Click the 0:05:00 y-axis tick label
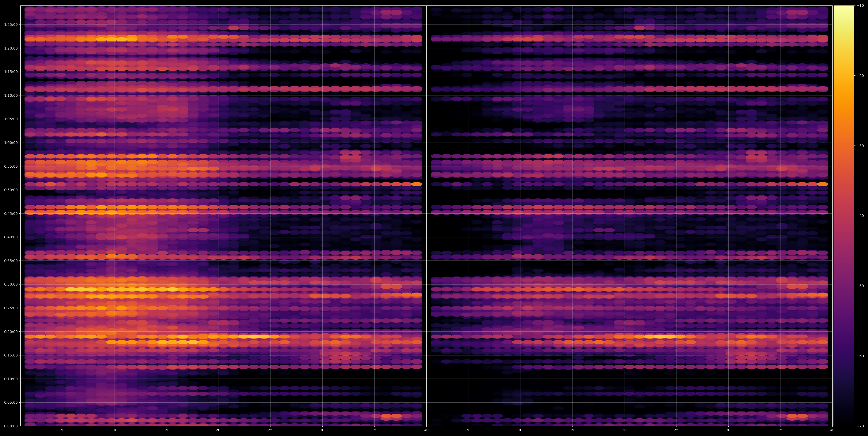 click(x=11, y=402)
